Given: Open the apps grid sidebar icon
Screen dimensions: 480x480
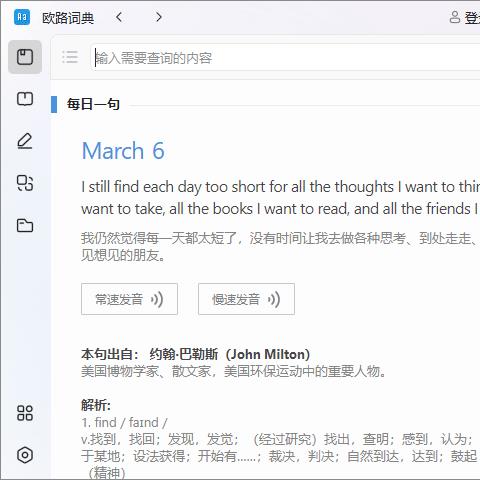Looking at the screenshot, I should coord(25,413).
